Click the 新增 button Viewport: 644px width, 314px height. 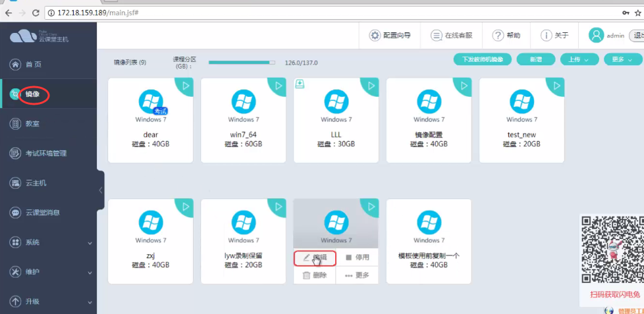point(536,59)
